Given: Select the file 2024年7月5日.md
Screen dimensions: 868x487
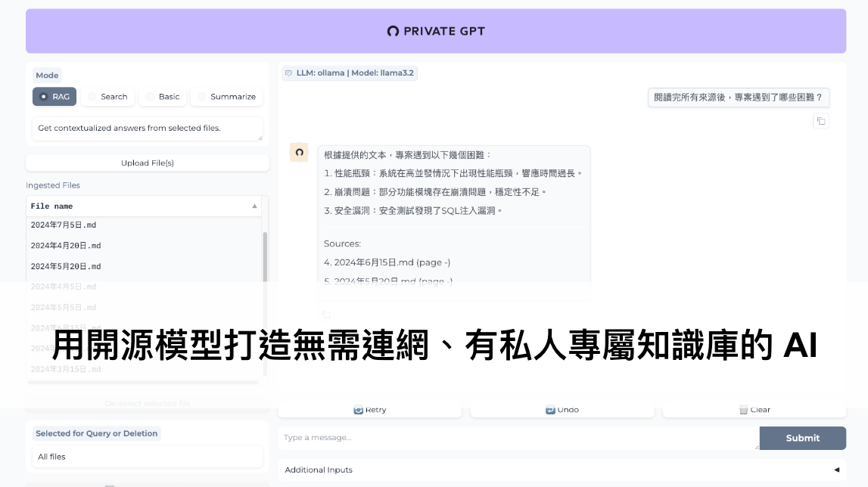Looking at the screenshot, I should click(x=64, y=225).
